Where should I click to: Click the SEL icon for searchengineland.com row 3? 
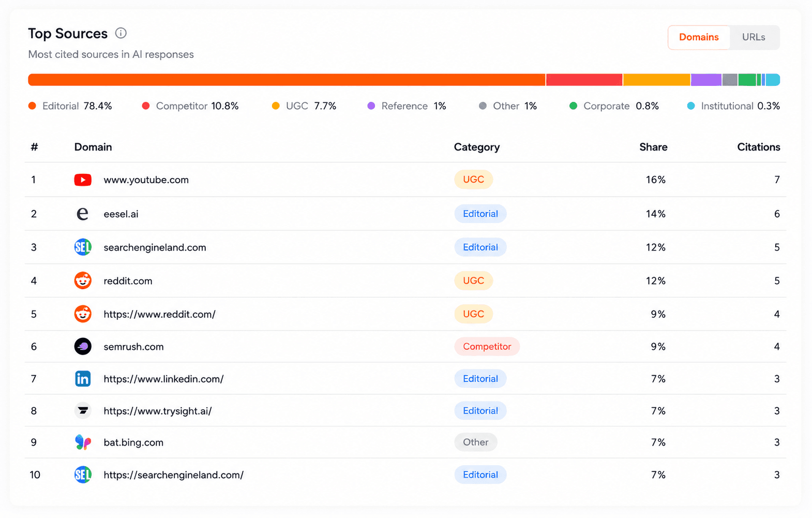pos(83,247)
